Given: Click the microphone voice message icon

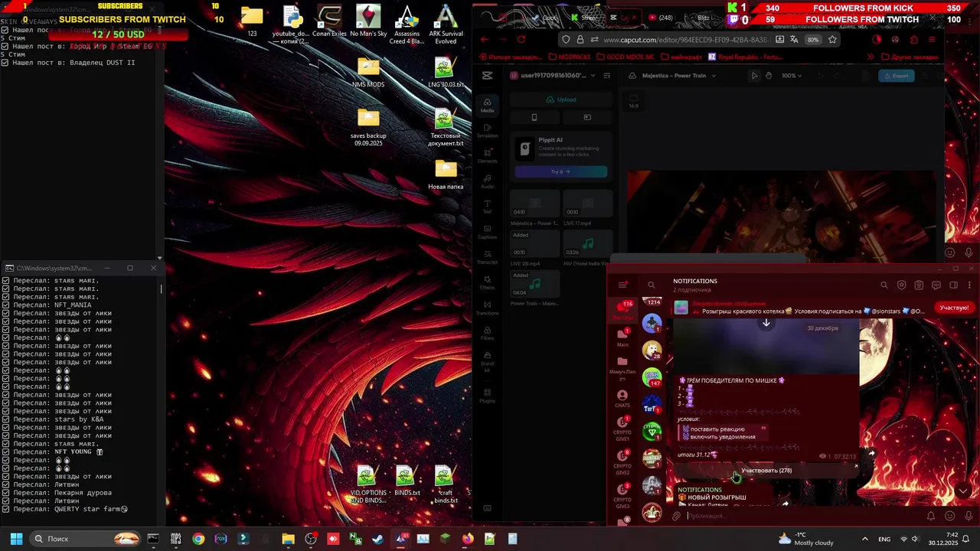Looking at the screenshot, I should (x=968, y=516).
